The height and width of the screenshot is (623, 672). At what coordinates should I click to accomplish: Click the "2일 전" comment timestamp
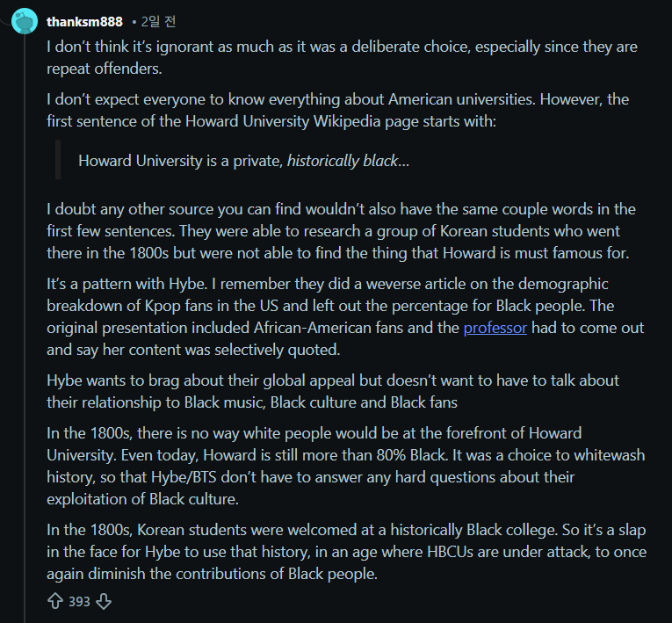(158, 20)
